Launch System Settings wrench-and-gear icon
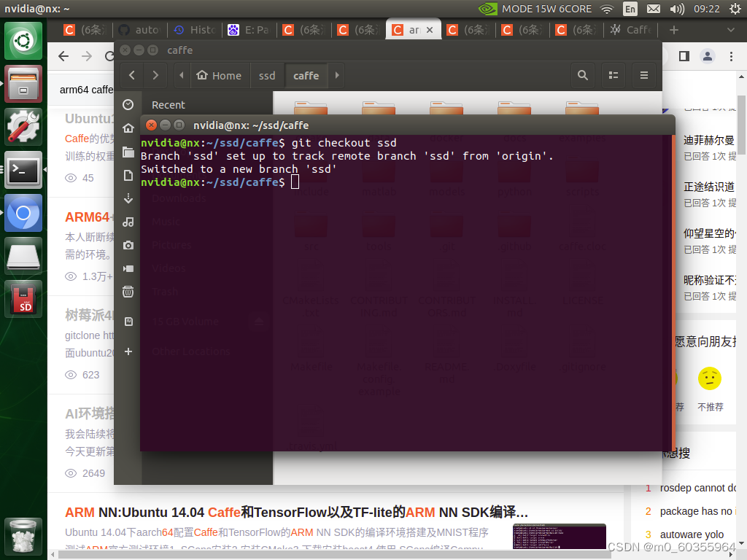747x560 pixels. pyautogui.click(x=23, y=127)
